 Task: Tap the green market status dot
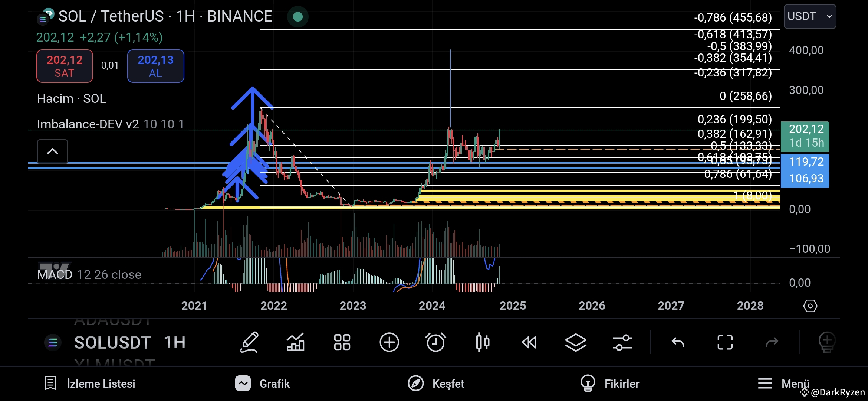click(297, 17)
